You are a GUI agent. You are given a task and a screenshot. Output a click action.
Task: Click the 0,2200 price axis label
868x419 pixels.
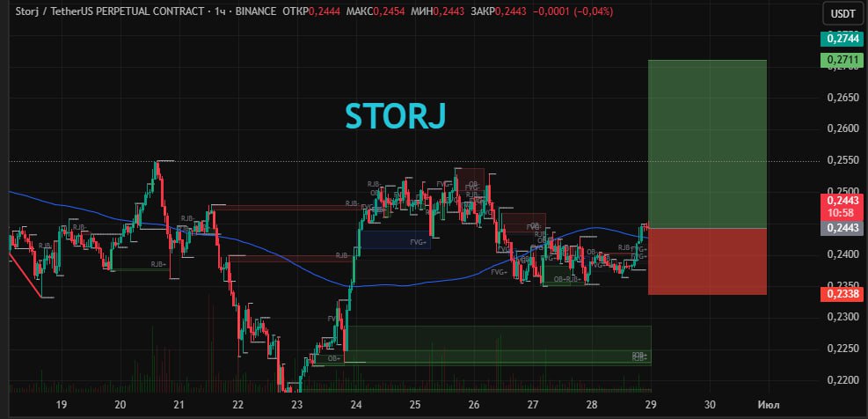(842, 380)
